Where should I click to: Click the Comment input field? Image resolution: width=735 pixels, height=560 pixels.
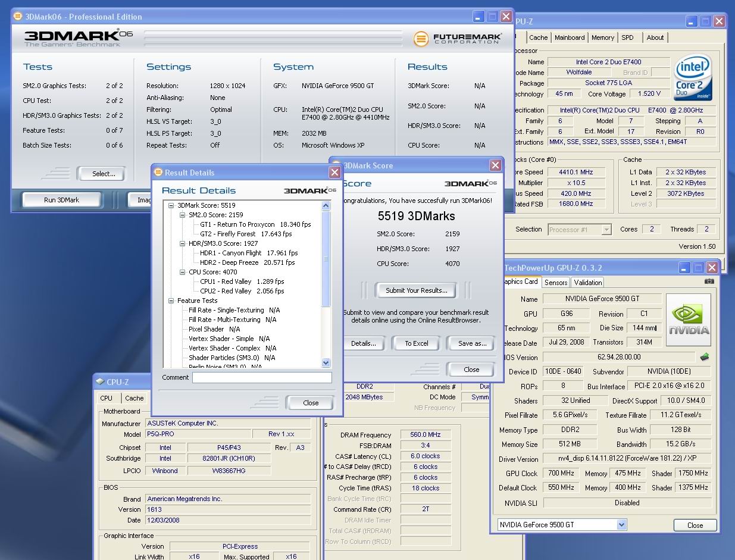(262, 377)
